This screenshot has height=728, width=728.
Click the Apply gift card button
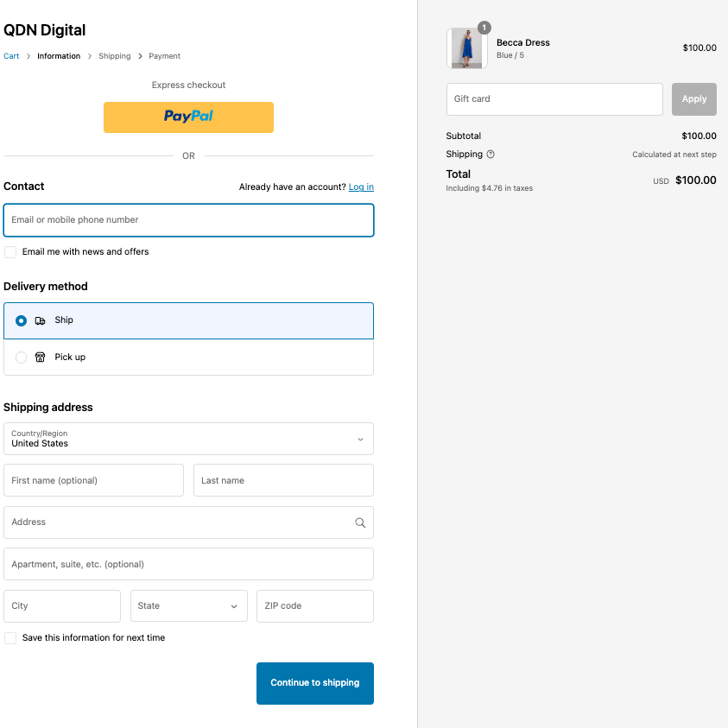click(x=693, y=99)
